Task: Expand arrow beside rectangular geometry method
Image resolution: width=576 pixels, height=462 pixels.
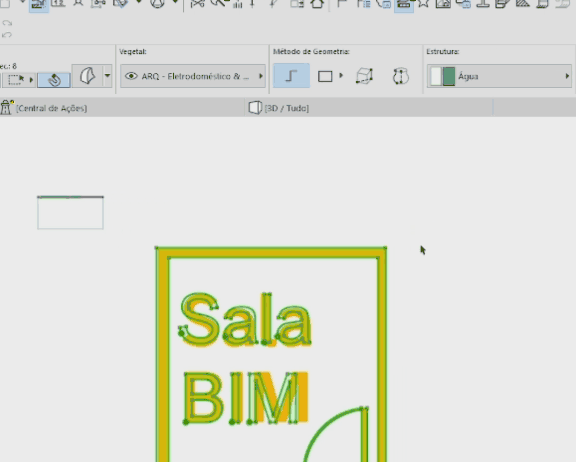Action: pos(341,76)
